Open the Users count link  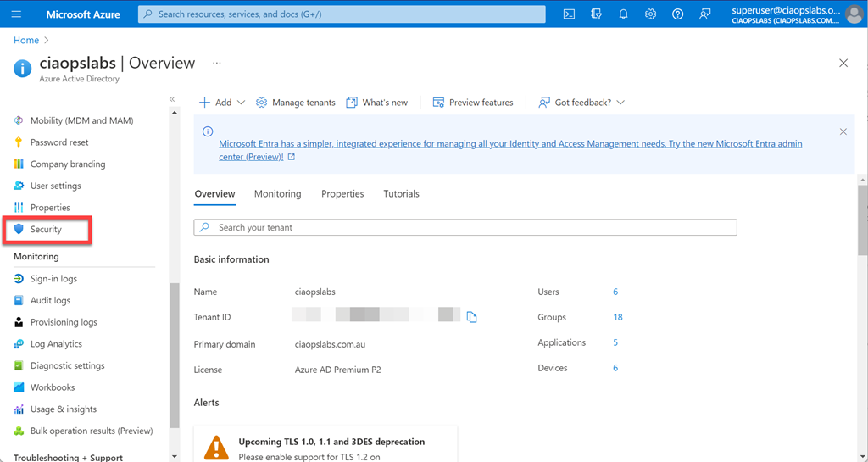coord(615,292)
